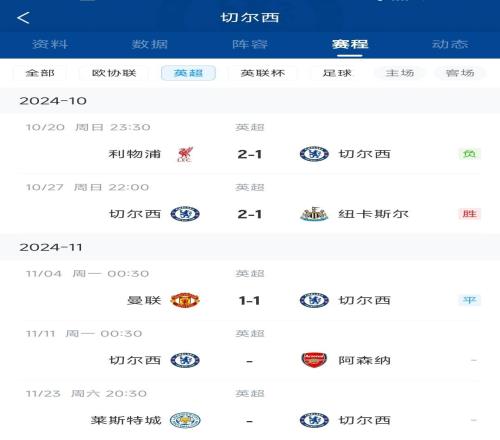
Task: Open the 数据 tab
Action: click(x=150, y=44)
